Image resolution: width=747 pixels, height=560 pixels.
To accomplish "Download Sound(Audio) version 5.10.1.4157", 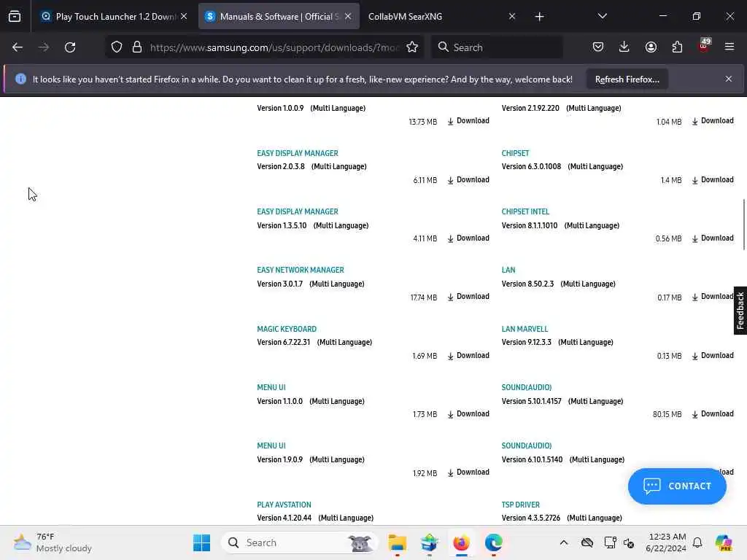I will click(713, 414).
